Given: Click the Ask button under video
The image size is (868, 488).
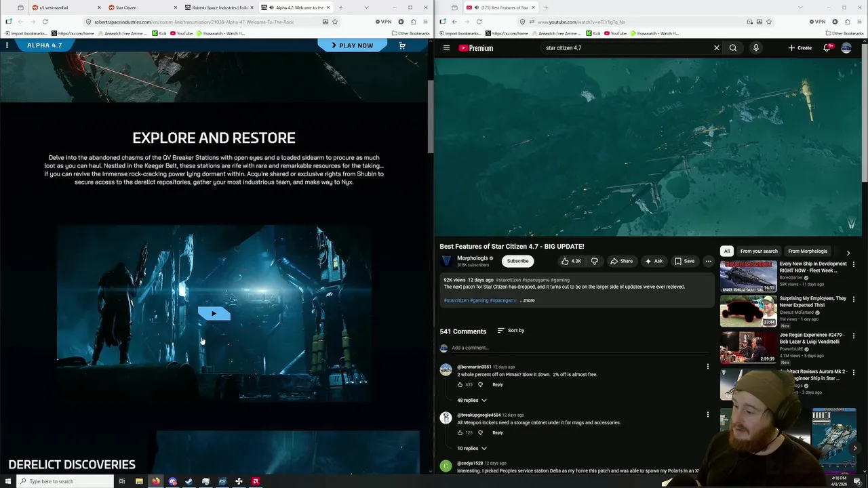Looking at the screenshot, I should (x=654, y=261).
